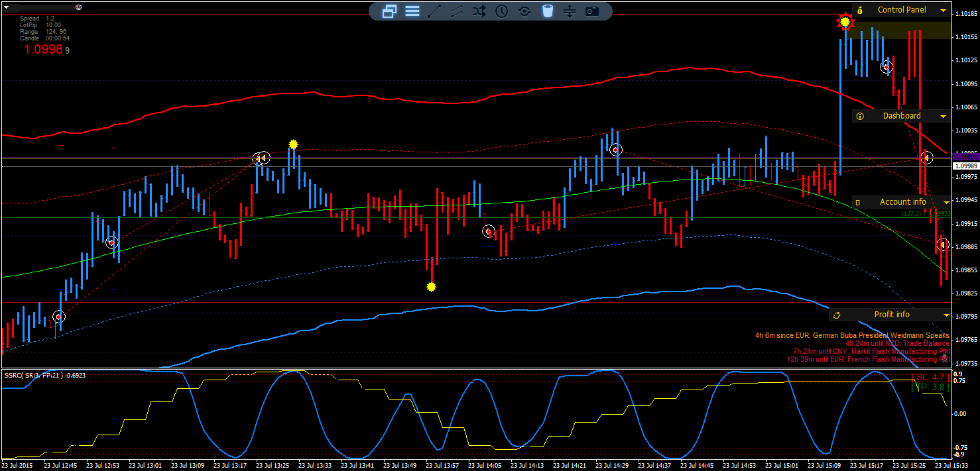This screenshot has width=980, height=471.
Task: Open the Account info label
Action: (903, 202)
